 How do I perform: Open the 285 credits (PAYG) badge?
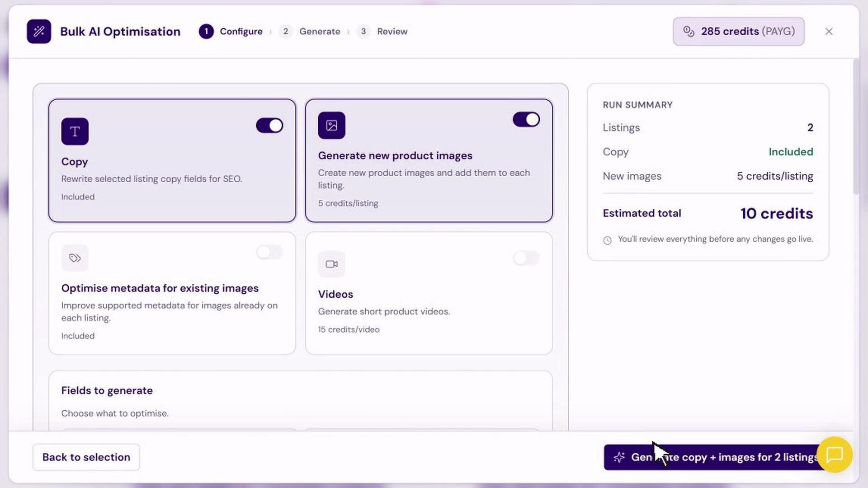click(739, 31)
